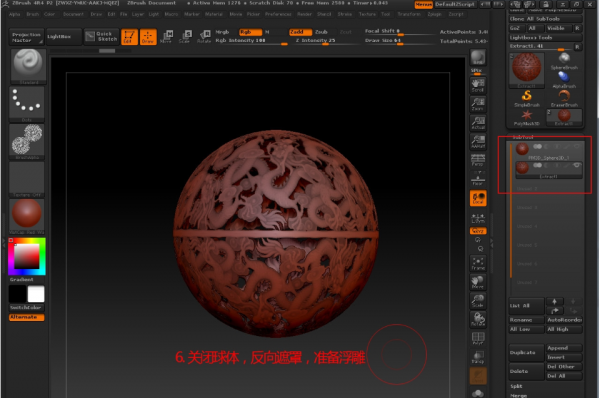
Task: Toggle Draw mode button
Action: coord(148,37)
